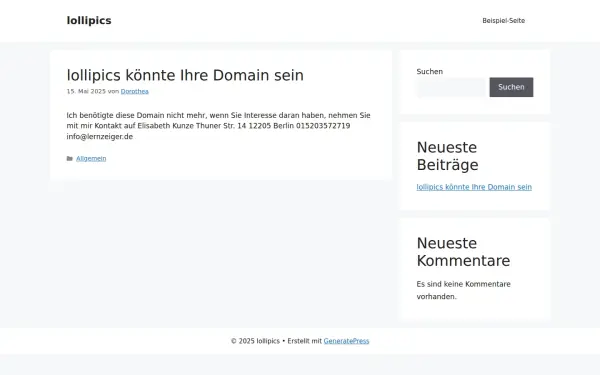Click the folder category icon beside Allgemein
600x375 pixels.
[x=70, y=158]
